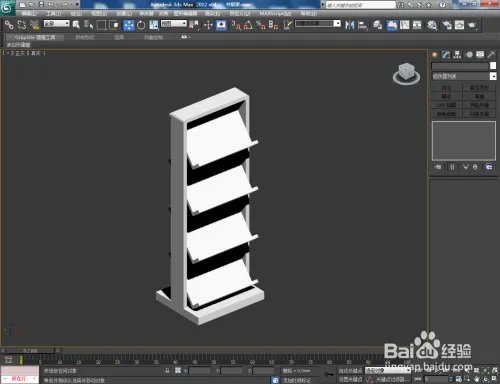This screenshot has height=384, width=500.
Task: Click the Unlink Selection tool
Action: tap(22, 25)
